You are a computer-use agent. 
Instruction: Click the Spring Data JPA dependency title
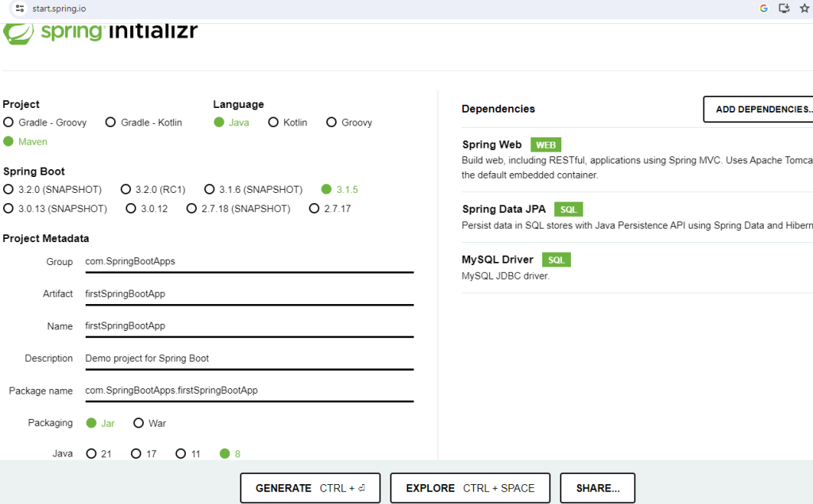pyautogui.click(x=504, y=209)
